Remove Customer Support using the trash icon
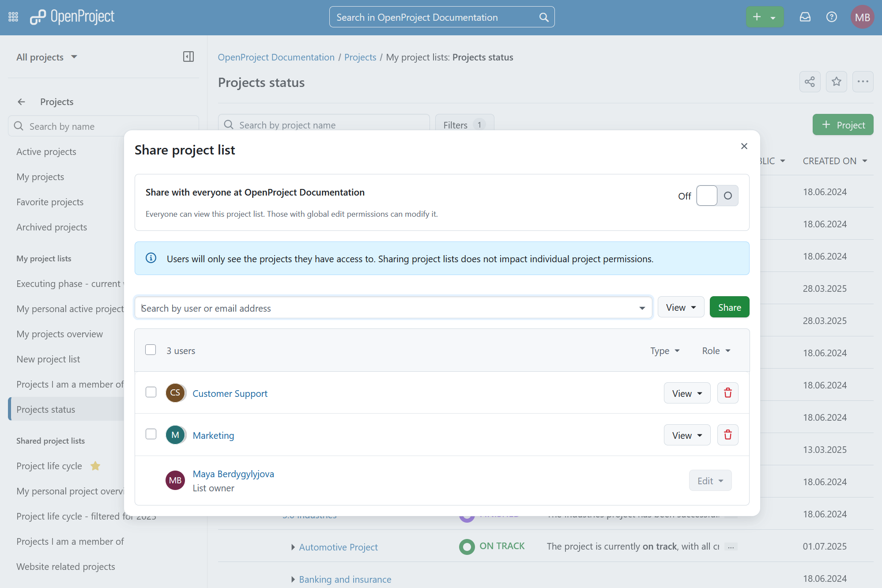 [727, 392]
